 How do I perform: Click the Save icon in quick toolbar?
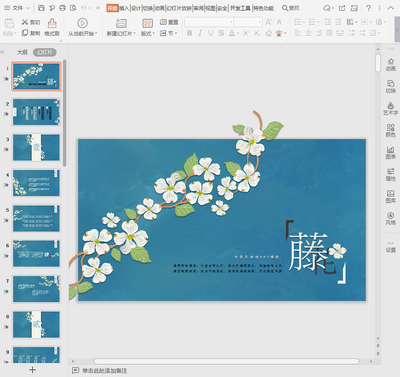[41, 8]
